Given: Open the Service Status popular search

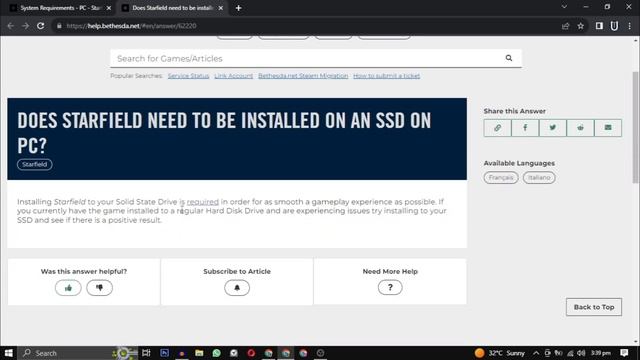Looking at the screenshot, I should coord(188,76).
